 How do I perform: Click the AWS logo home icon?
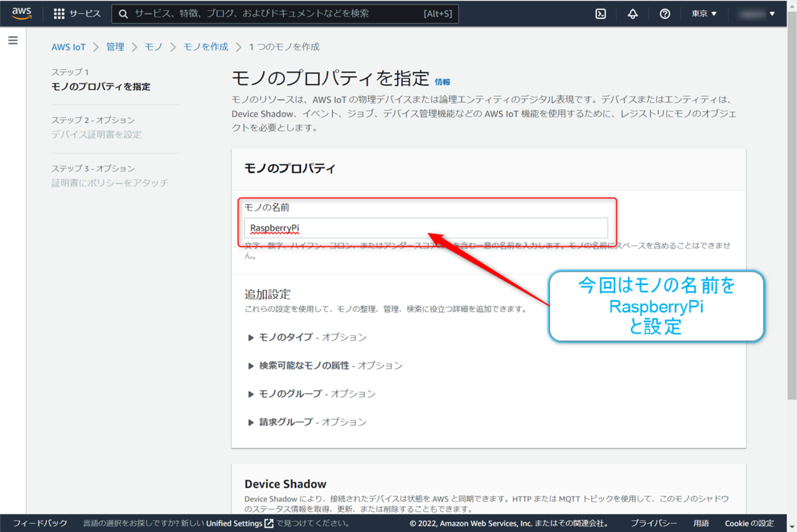22,13
